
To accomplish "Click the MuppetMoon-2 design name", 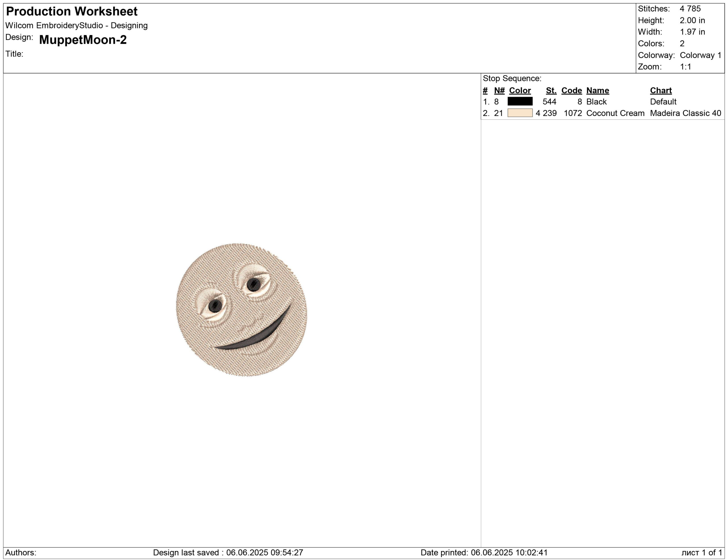I will [x=83, y=40].
